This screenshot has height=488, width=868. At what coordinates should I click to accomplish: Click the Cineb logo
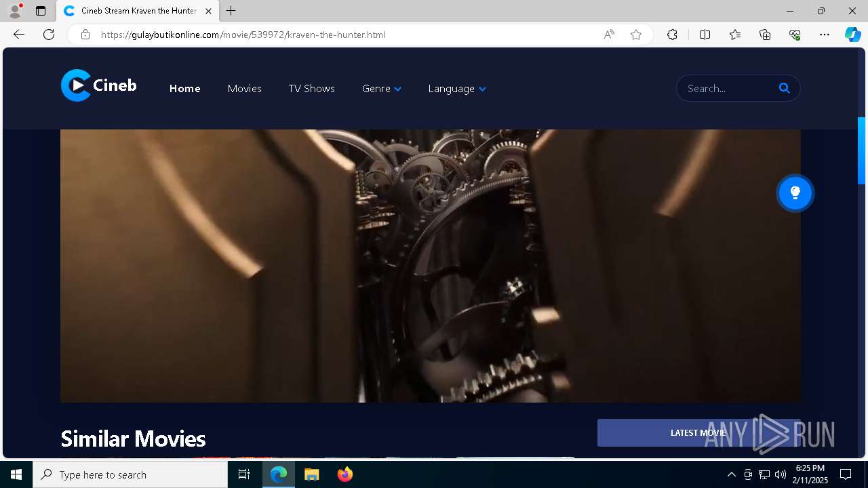coord(99,85)
